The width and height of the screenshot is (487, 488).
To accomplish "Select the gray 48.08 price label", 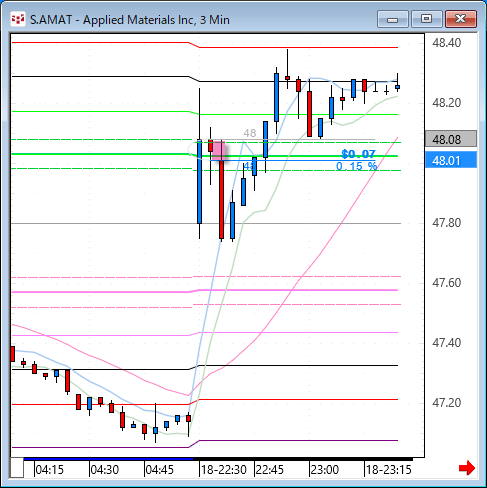I will tap(451, 139).
